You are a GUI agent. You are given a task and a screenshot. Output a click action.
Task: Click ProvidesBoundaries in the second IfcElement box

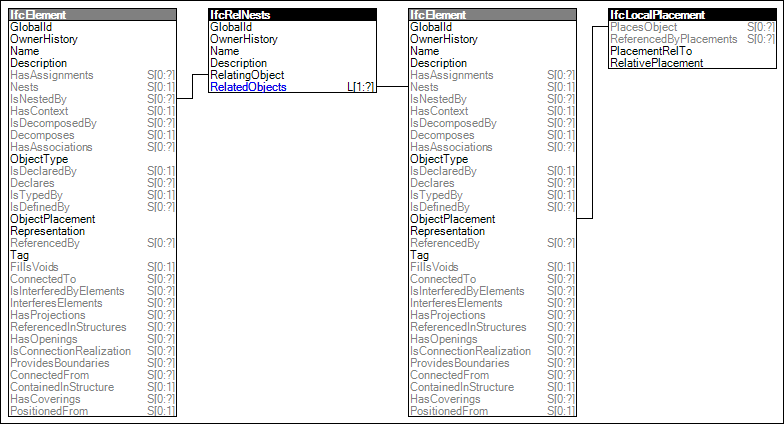(x=460, y=363)
